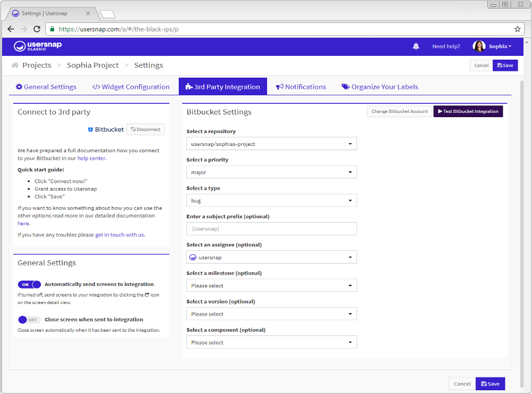Viewport: 532px width, 394px height.
Task: Click get in touch with us link
Action: coord(119,235)
